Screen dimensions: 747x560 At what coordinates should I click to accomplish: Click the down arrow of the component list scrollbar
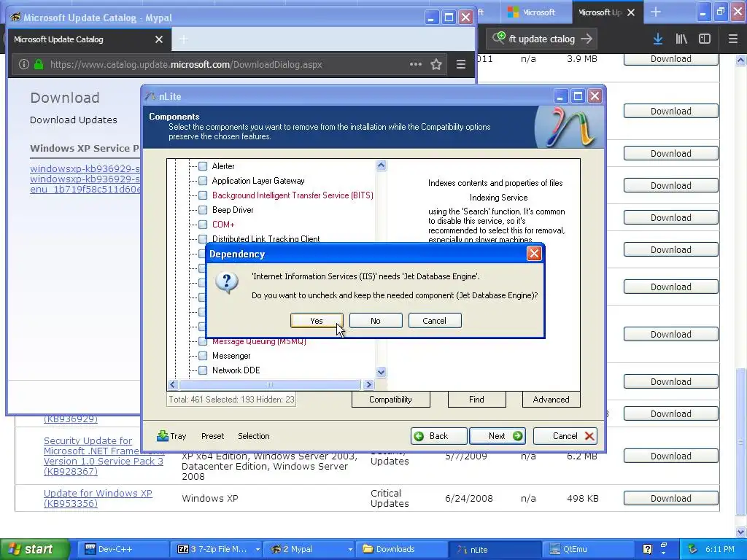(x=381, y=373)
